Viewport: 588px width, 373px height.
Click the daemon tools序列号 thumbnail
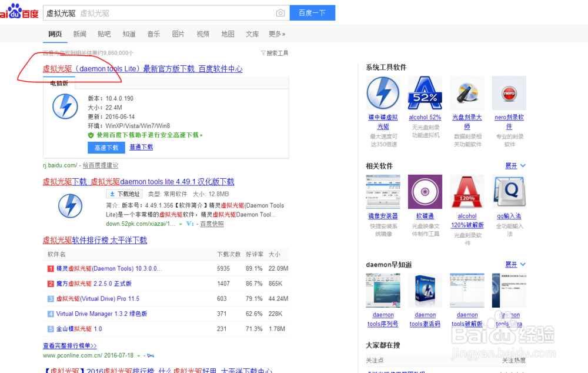point(383,291)
